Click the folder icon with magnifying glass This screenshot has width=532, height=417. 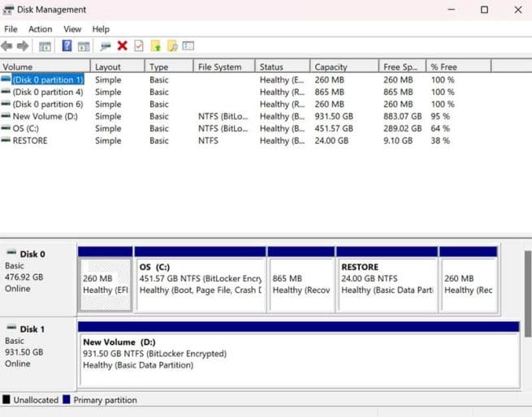point(172,46)
